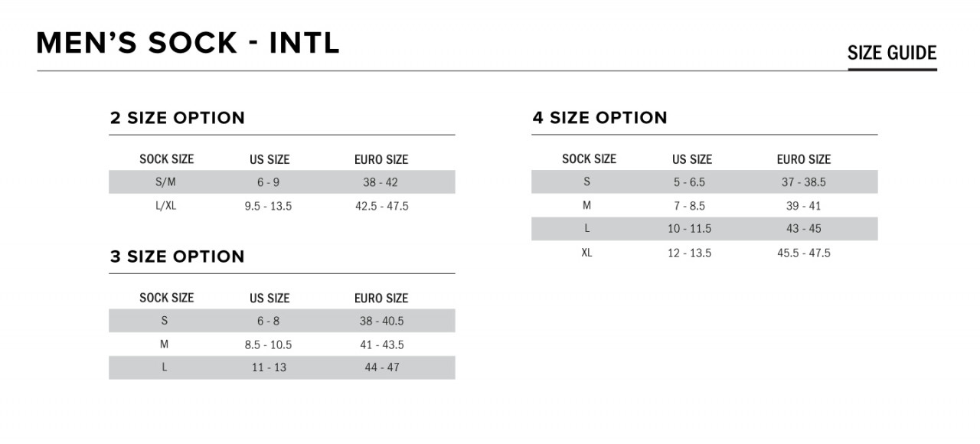This screenshot has width=980, height=444.
Task: Click Euro size 38 - 40.5 cell
Action: tap(382, 322)
